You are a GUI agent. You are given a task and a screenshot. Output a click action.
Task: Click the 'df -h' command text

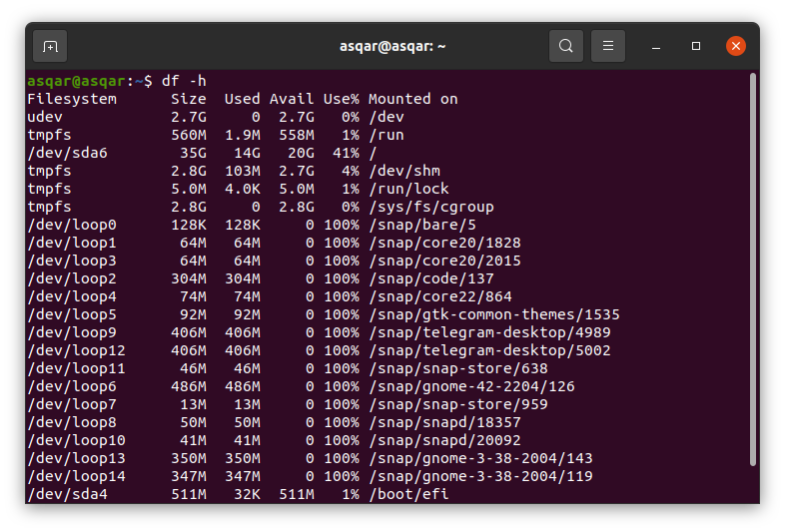click(184, 81)
